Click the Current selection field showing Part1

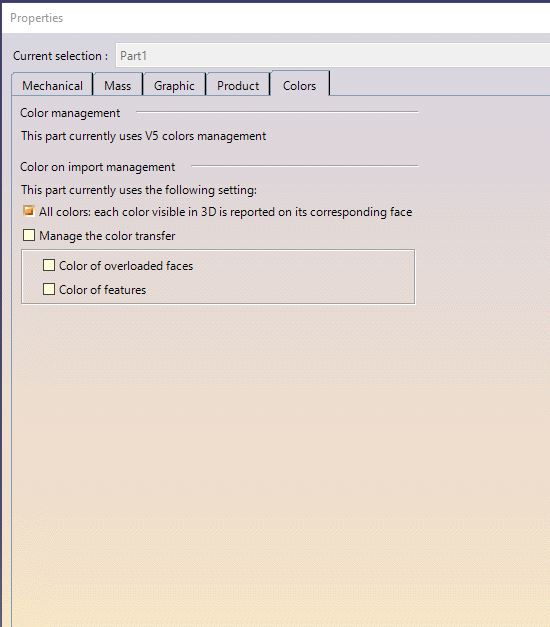[333, 56]
